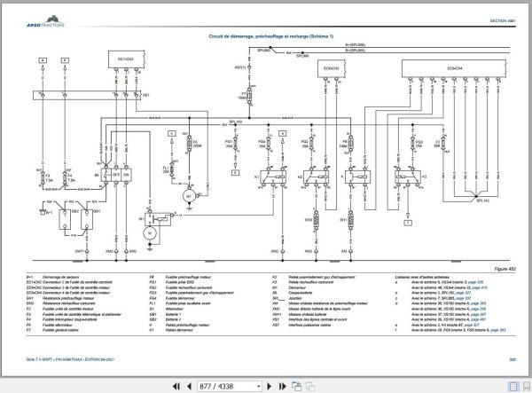The width and height of the screenshot is (532, 393).
Task: Click the previous view icon in the bottom toolbar
Action: coord(296,386)
